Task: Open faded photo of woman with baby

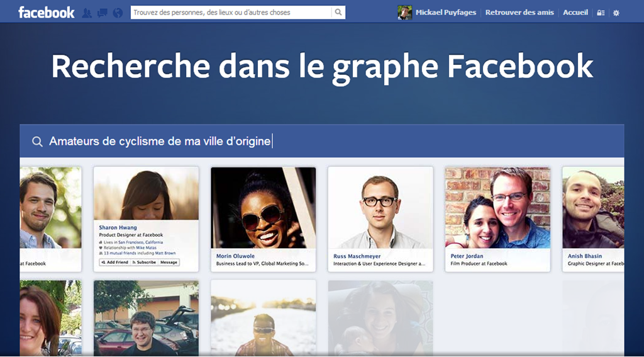Action: click(x=380, y=319)
